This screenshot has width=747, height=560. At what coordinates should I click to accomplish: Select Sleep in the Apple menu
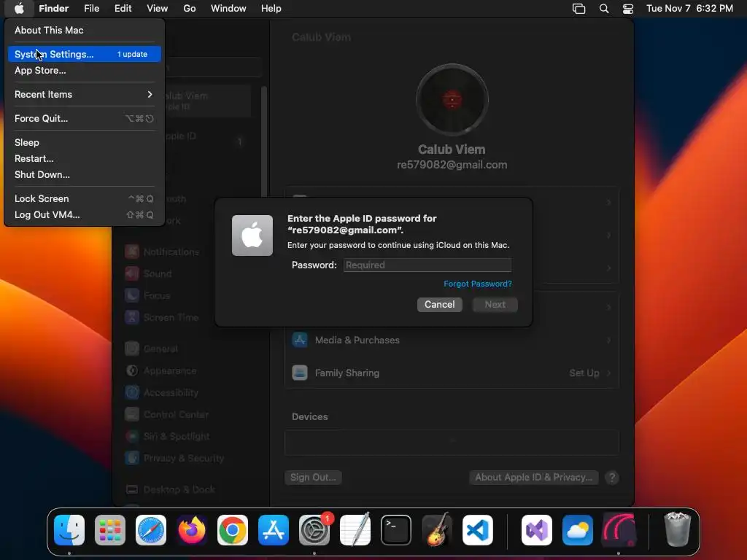[84, 142]
